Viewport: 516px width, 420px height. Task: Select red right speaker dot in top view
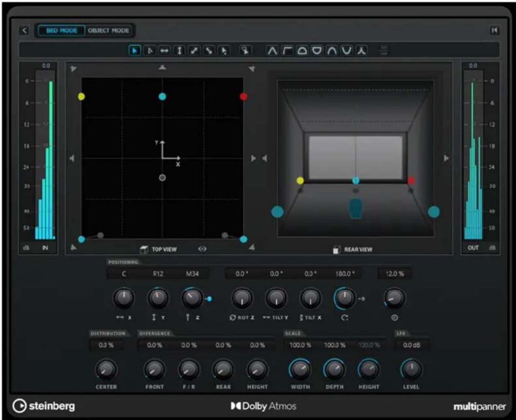tap(244, 96)
